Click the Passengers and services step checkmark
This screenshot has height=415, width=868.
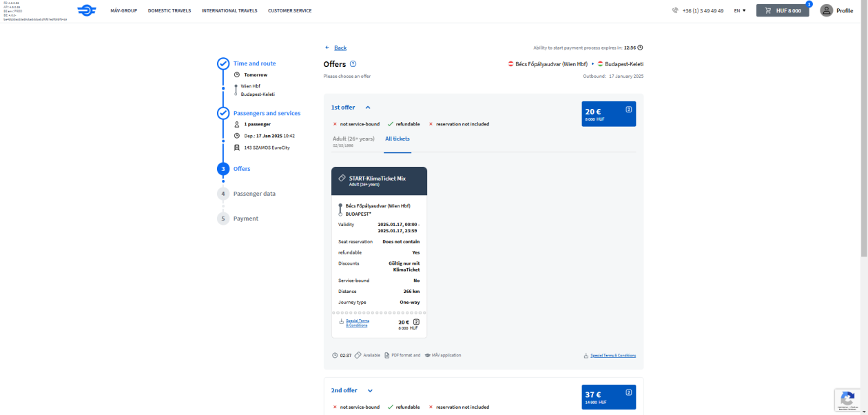point(223,113)
